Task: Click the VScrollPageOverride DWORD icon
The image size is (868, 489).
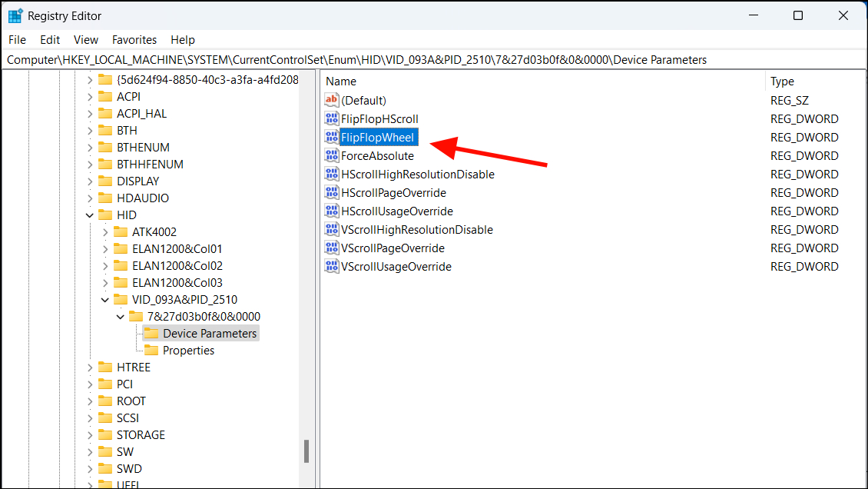Action: [x=331, y=248]
